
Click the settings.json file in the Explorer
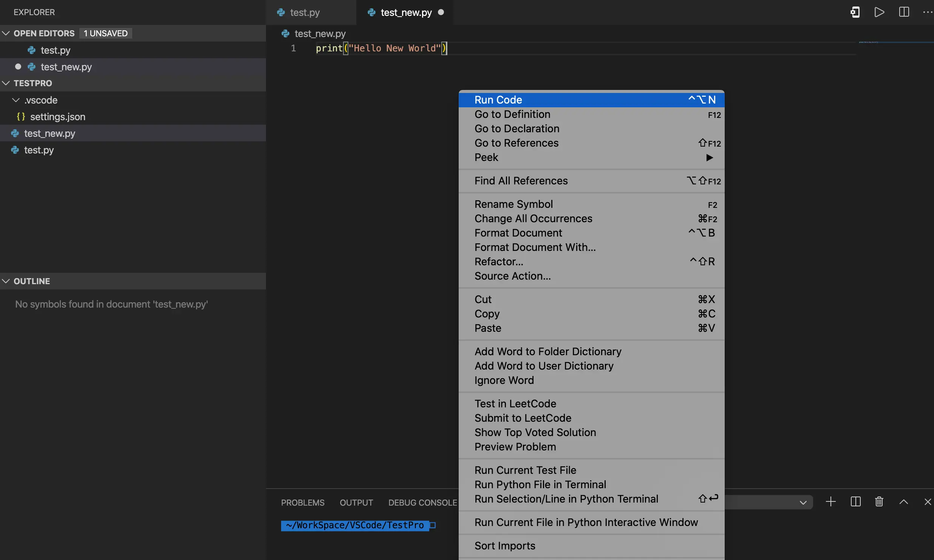[57, 117]
